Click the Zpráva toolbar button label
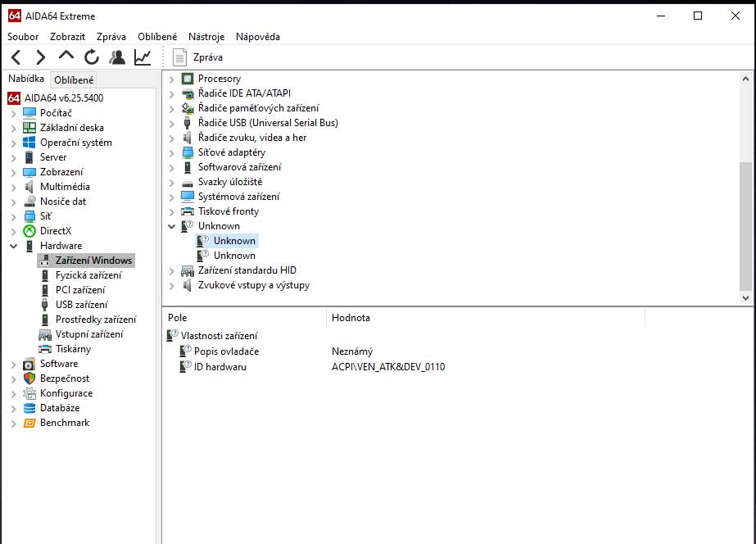The width and height of the screenshot is (756, 544). click(x=208, y=57)
